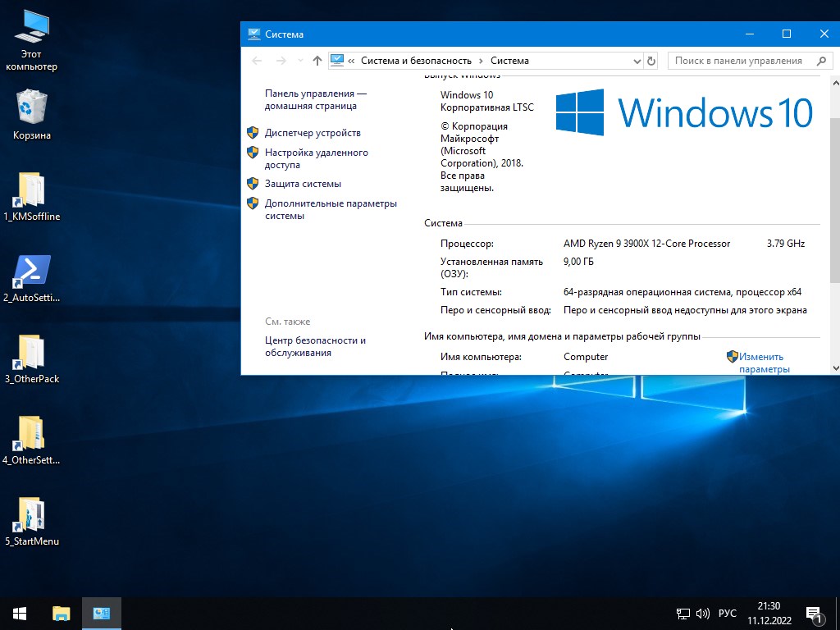
Task: Open the РУС language indicator
Action: coord(727,613)
